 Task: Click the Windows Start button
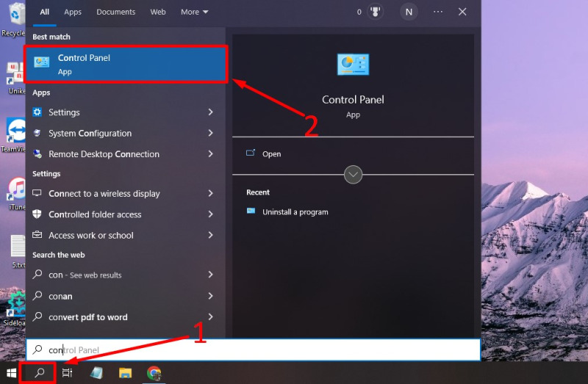(x=12, y=373)
